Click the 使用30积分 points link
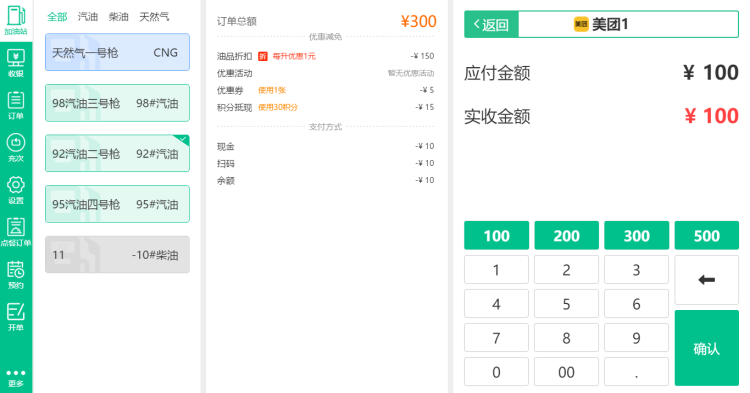Screen dimensions: 750x393 277,107
